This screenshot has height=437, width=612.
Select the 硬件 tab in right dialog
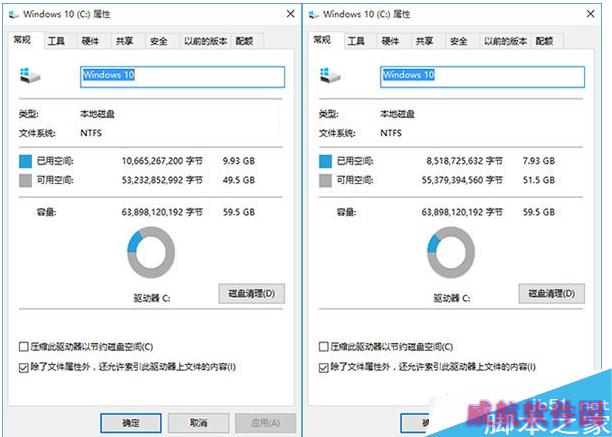[x=390, y=41]
